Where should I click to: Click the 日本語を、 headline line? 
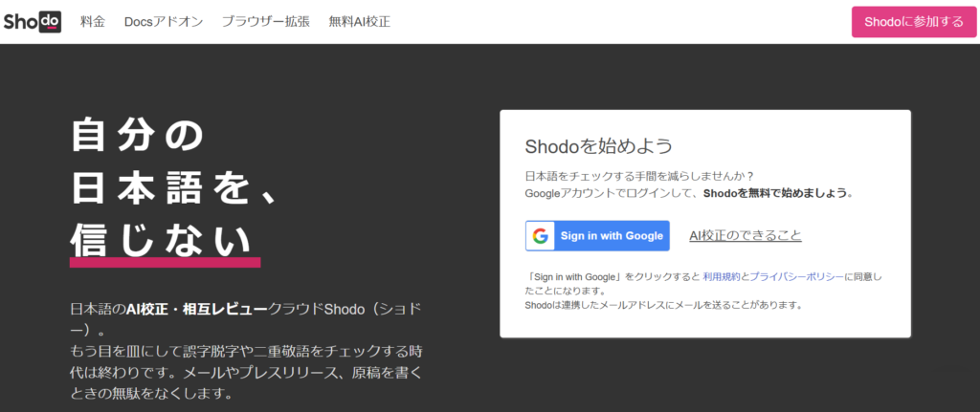pyautogui.click(x=174, y=188)
